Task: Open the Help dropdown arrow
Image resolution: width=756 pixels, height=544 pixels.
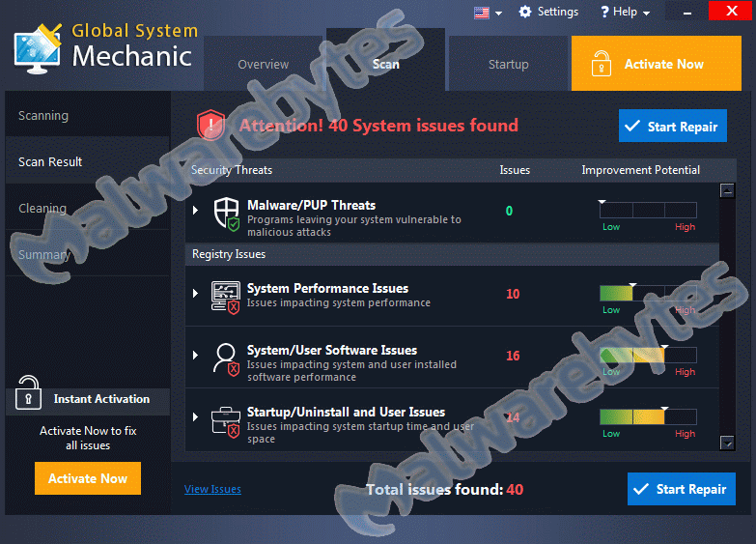Action: tap(647, 13)
